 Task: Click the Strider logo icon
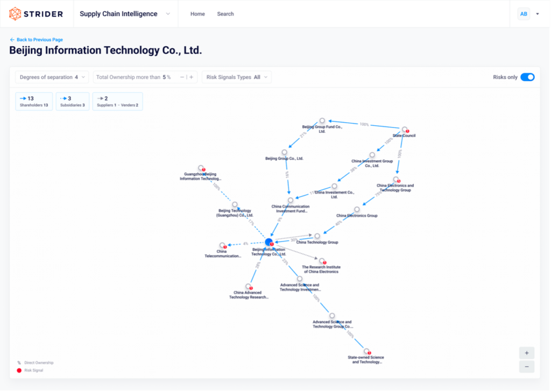(x=15, y=13)
